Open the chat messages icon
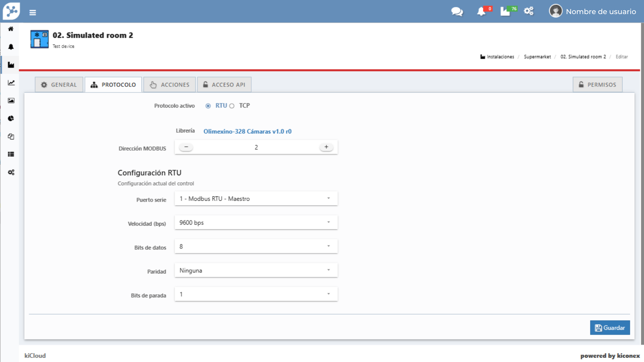 457,12
